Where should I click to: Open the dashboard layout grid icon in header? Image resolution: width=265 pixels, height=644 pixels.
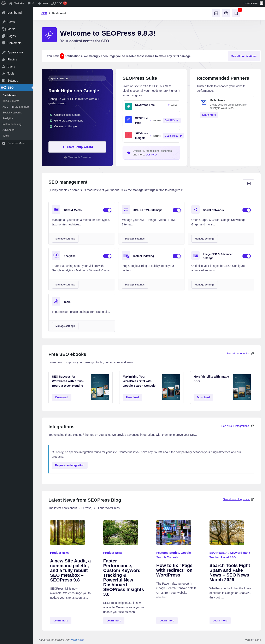click(216, 13)
